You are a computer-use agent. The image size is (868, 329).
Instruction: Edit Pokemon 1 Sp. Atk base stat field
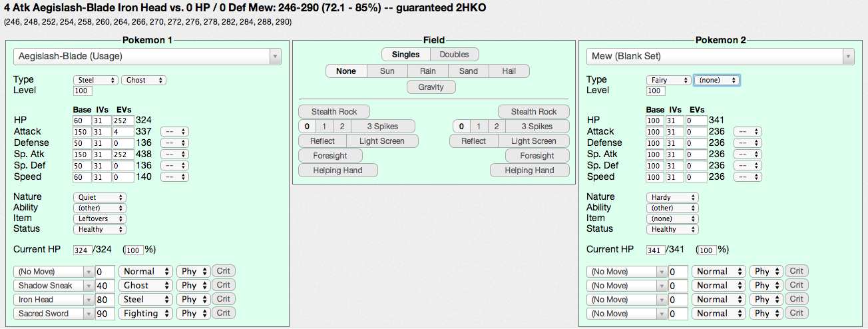tap(83, 155)
